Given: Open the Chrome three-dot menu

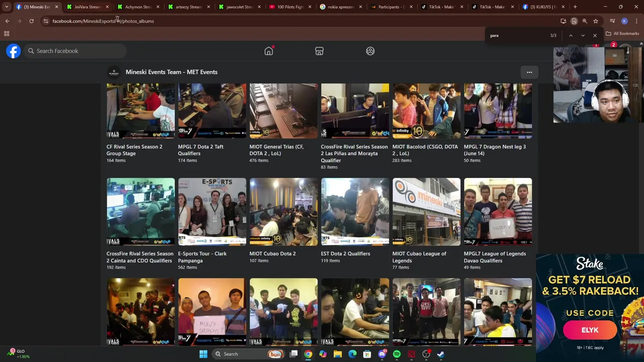Looking at the screenshot, I should [636, 21].
